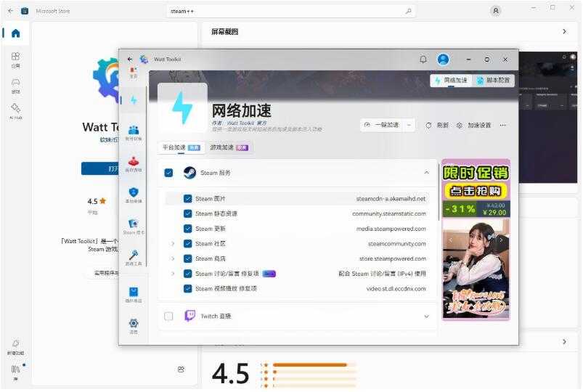
Task: Select the 平台加速 tab
Action: coord(181,147)
